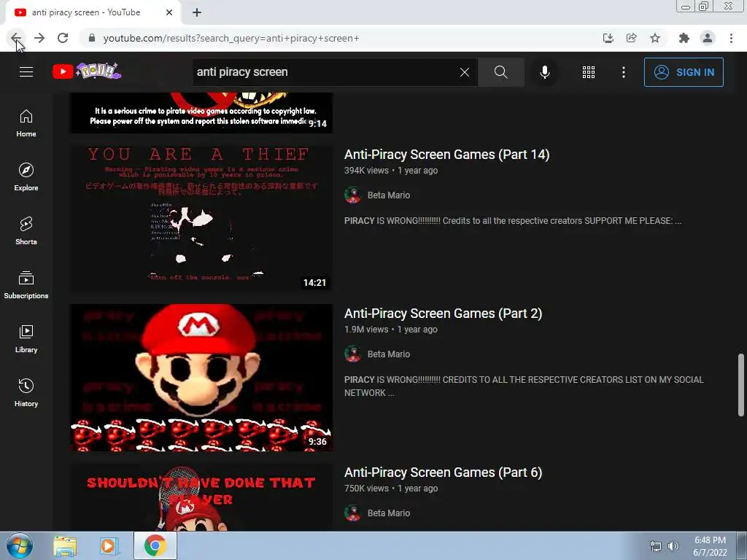Click the Mario face thumbnail for Part 2
This screenshot has width=747, height=560.
click(x=201, y=377)
